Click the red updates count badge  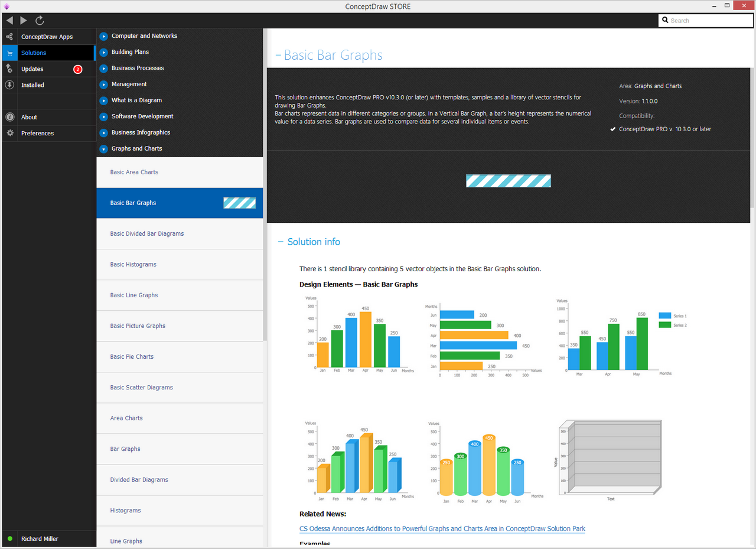[77, 69]
